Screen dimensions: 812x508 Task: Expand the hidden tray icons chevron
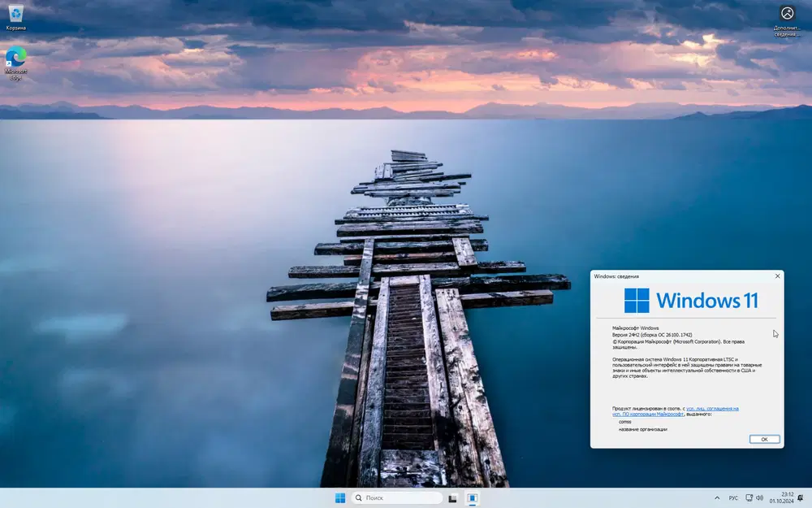(x=716, y=497)
